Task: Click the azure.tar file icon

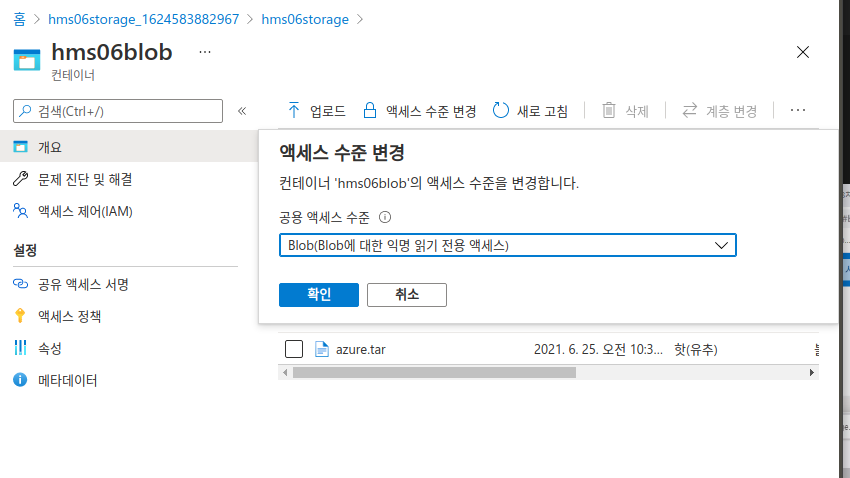Action: (321, 350)
